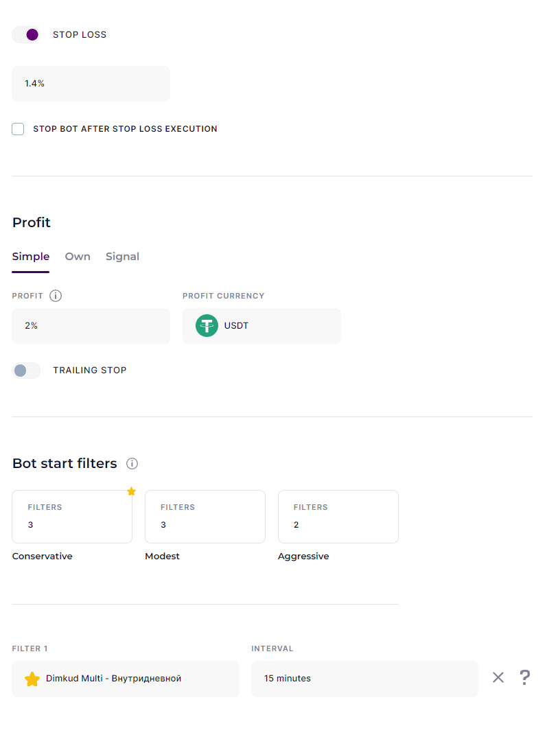Select the Modest filters preset card
The height and width of the screenshot is (737, 560).
pos(205,517)
